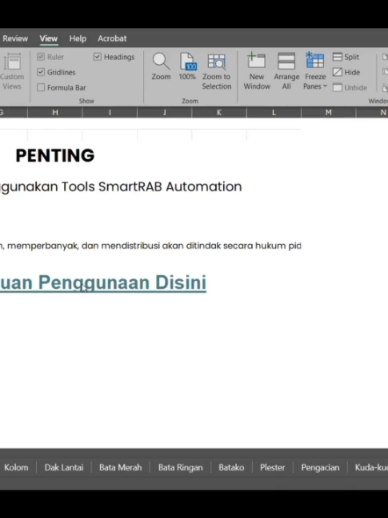
Task: Select column K header
Action: pos(219,113)
